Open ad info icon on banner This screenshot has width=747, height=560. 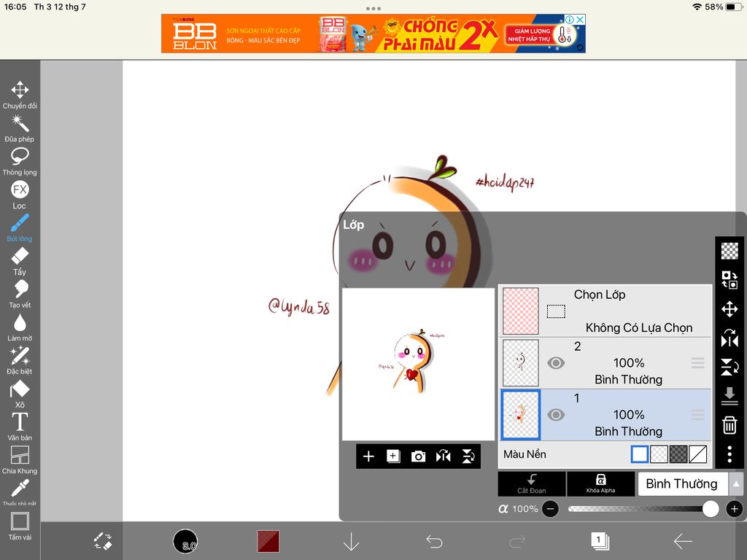tap(569, 20)
